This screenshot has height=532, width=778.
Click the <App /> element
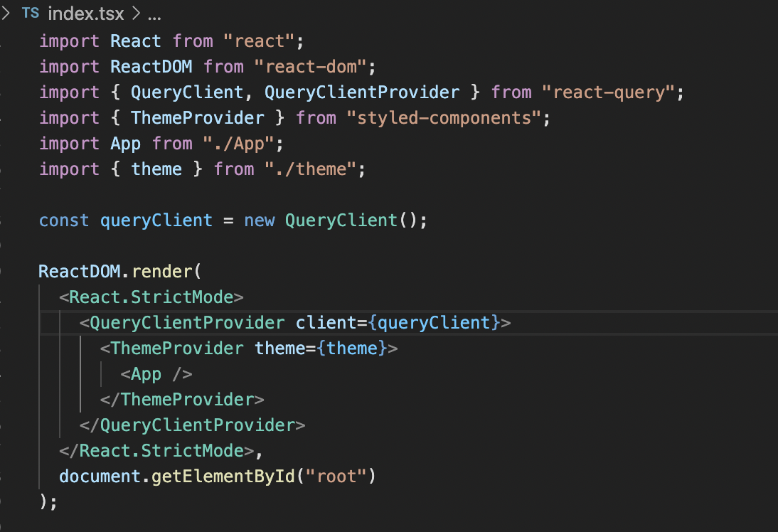(156, 374)
